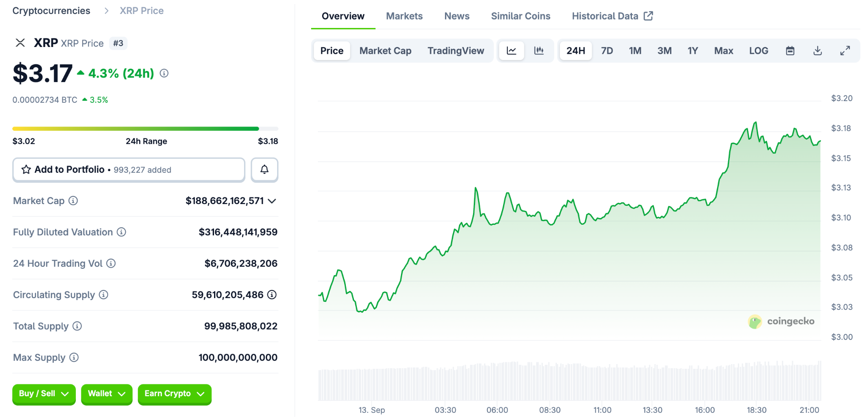Image resolution: width=868 pixels, height=417 pixels.
Task: Switch to candlestick chart icon
Action: [539, 51]
